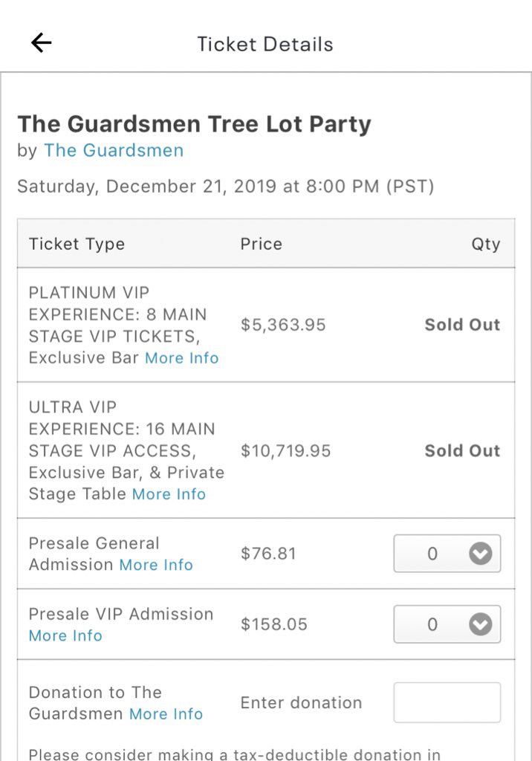
Task: Select the $10,719.95 Ultra VIP price
Action: (x=285, y=451)
